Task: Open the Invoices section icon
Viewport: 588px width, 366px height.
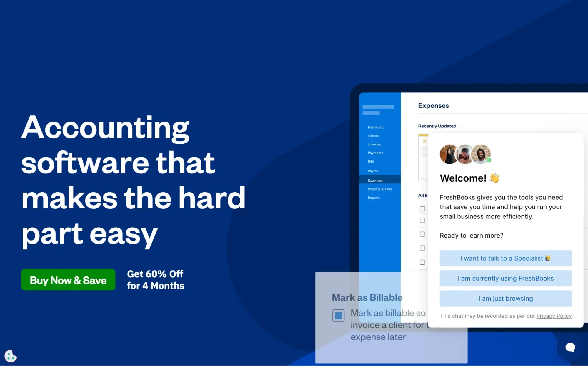Action: (374, 144)
